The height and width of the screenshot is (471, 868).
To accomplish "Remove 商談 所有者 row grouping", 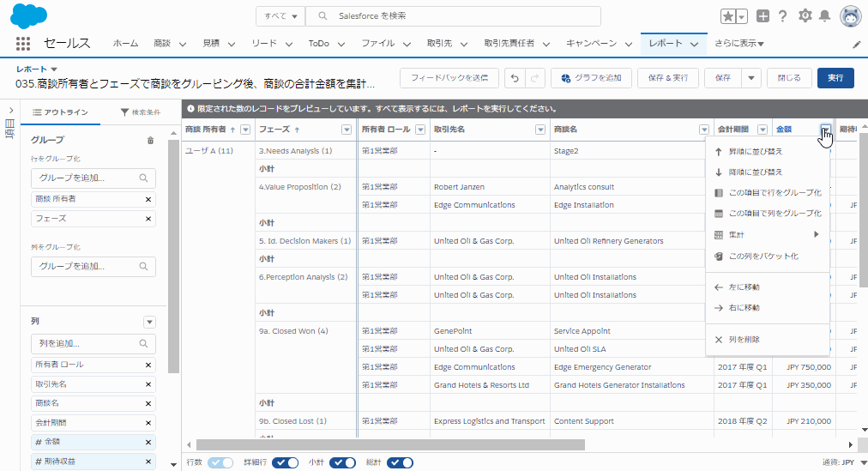I will tap(148, 199).
